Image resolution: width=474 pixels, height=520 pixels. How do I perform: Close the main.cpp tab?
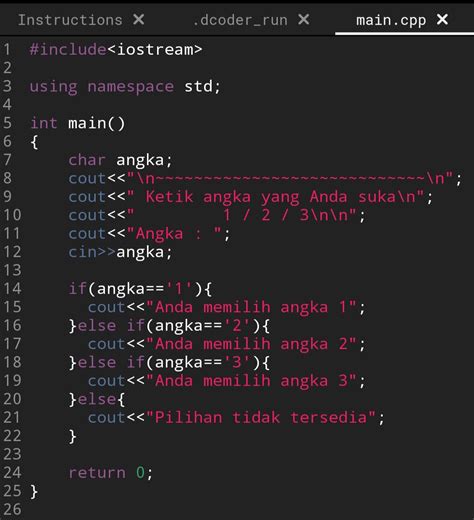442,20
